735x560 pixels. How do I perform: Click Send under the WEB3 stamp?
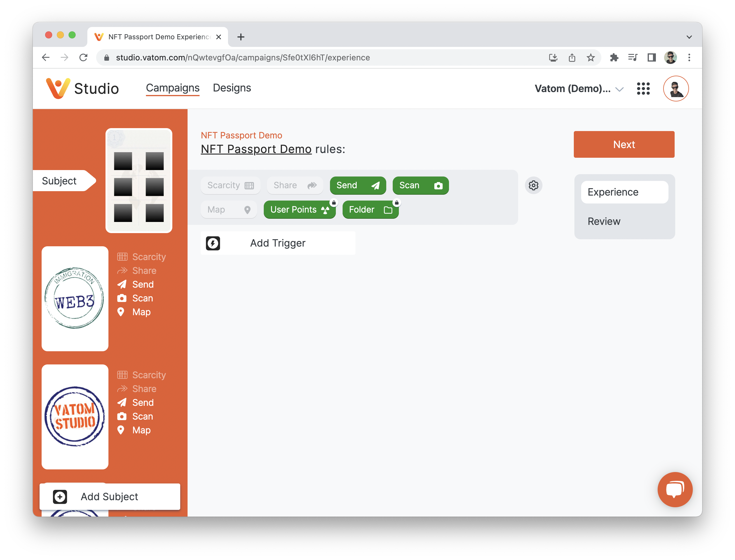click(x=136, y=284)
